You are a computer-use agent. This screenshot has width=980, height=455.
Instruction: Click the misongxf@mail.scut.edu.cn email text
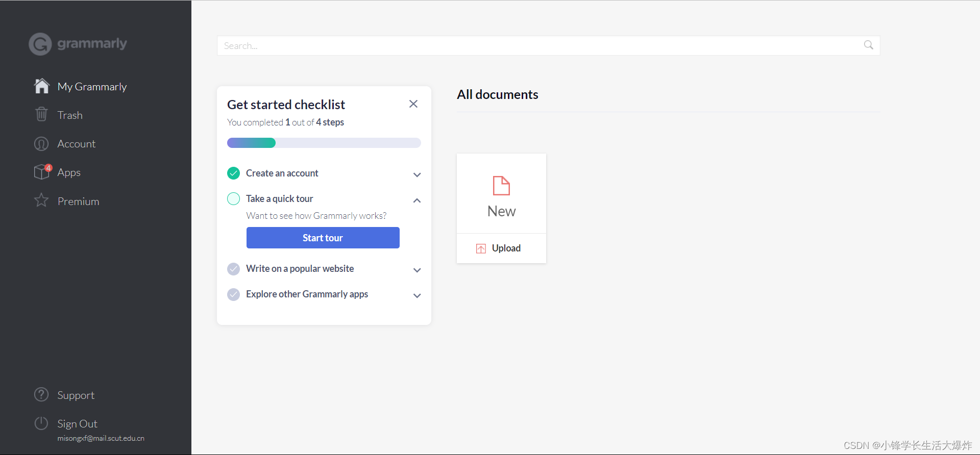tap(101, 438)
